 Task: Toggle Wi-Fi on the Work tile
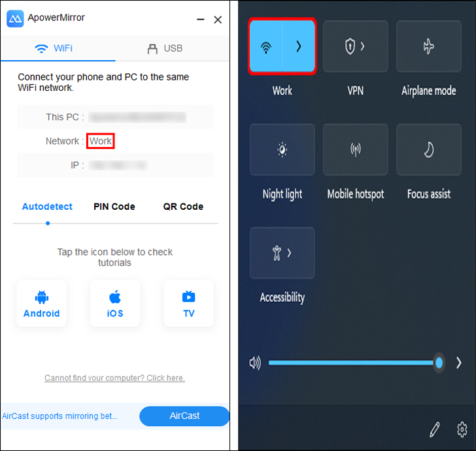(x=266, y=46)
